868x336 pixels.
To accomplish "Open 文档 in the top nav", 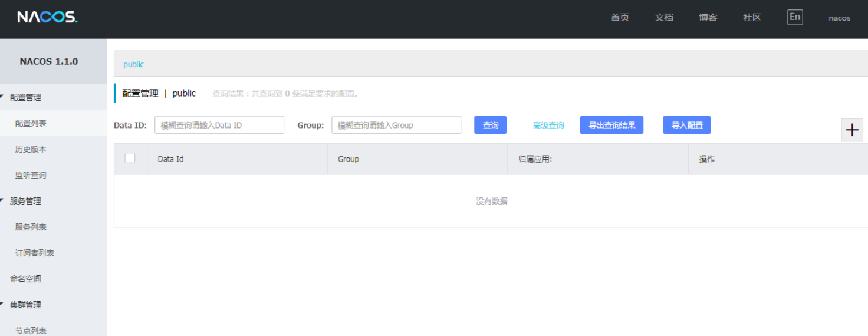I will point(664,18).
